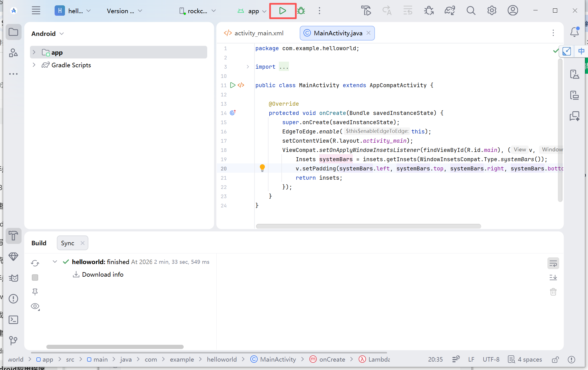Close the MainActivity.java tab
Image resolution: width=588 pixels, height=370 pixels.
click(x=368, y=33)
